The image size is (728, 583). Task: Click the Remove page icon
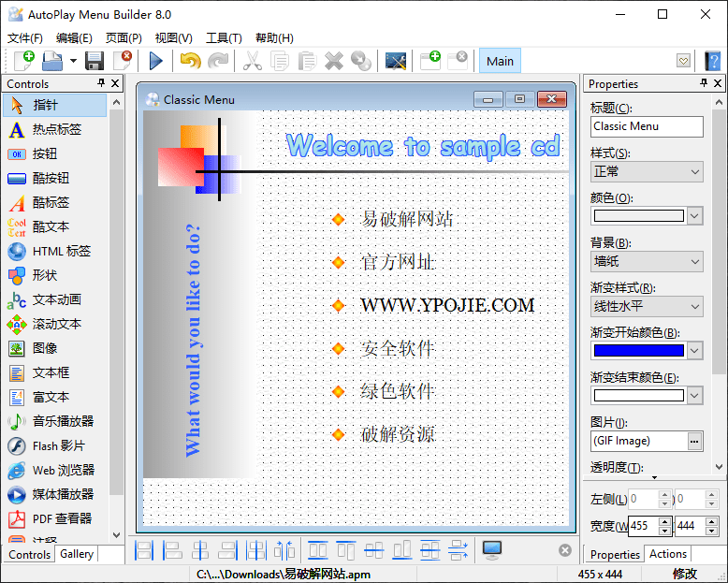pos(458,61)
